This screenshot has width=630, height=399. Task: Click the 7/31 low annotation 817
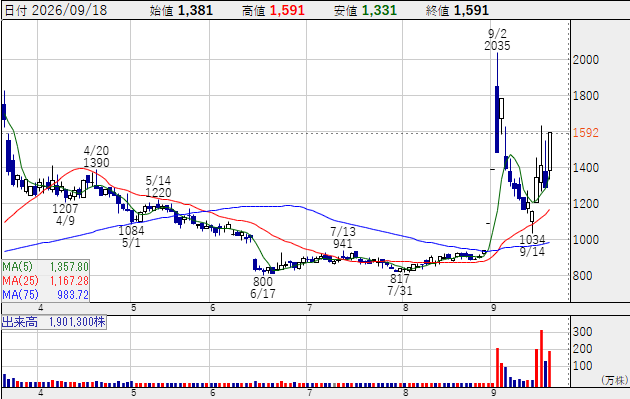pos(400,278)
